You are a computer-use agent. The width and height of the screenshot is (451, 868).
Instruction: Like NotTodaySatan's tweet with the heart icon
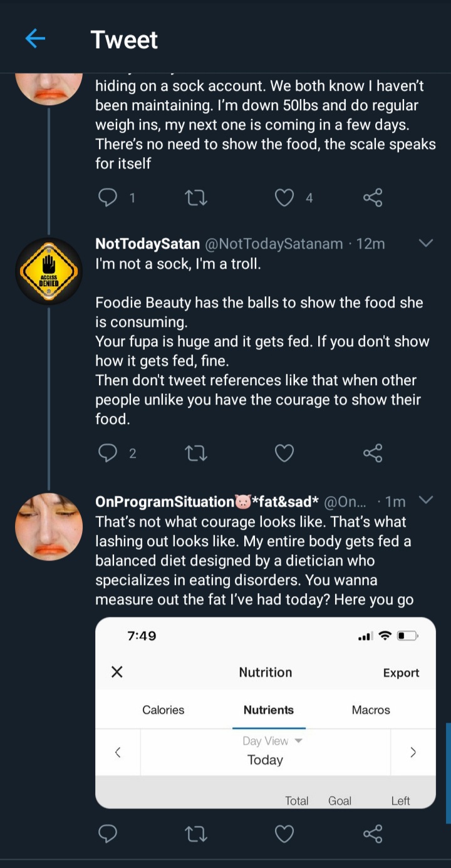pyautogui.click(x=284, y=453)
